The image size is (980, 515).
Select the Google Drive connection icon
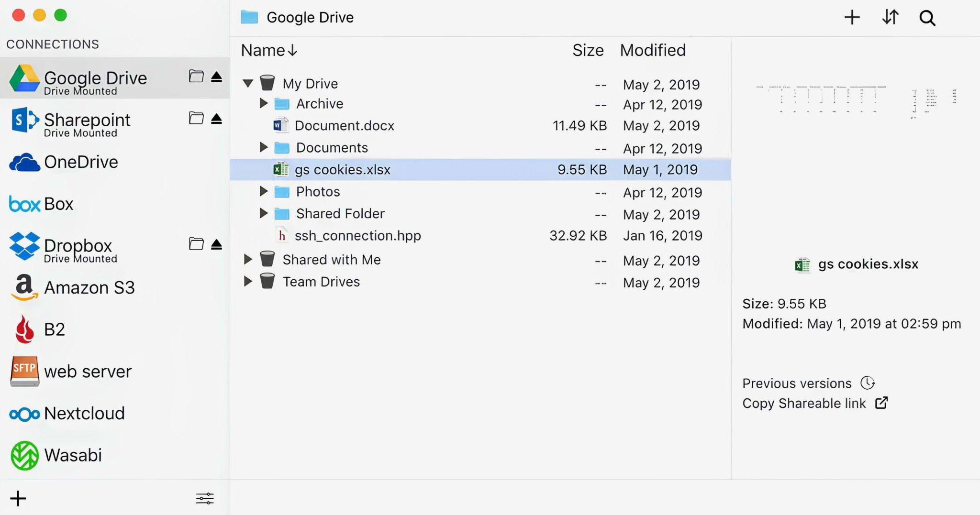23,78
